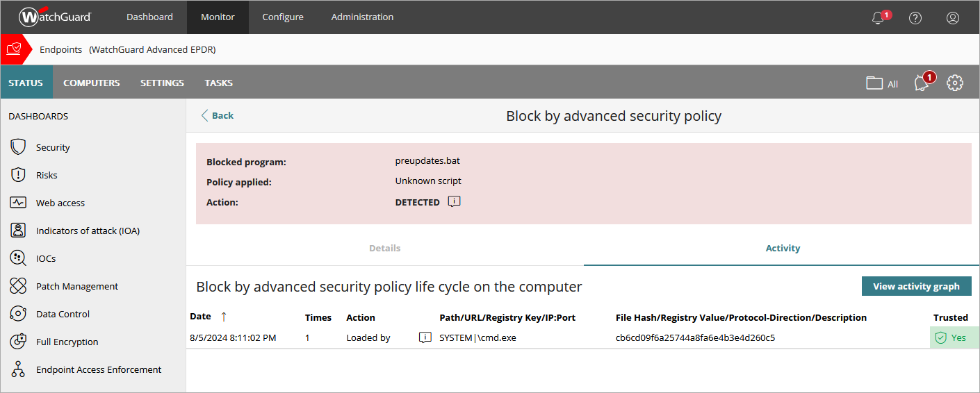Select the Endpoint Access Enforcement item
980x393 pixels.
click(x=99, y=369)
